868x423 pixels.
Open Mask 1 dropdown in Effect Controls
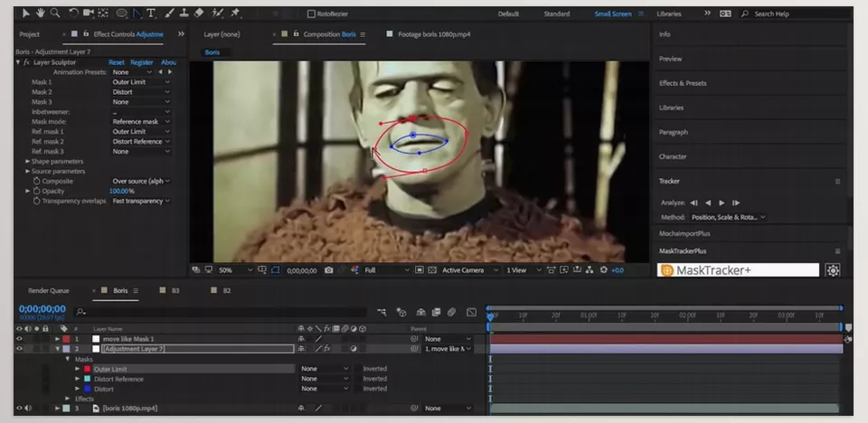[x=141, y=82]
